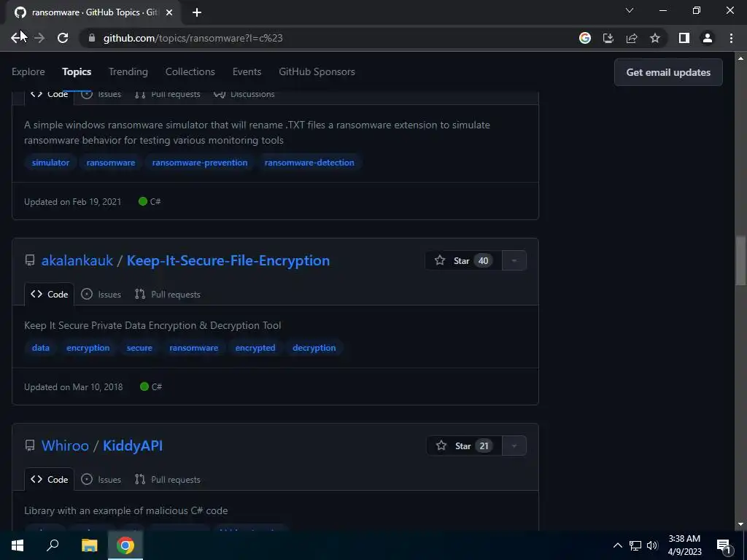Close the ransomware GitHub Topics tab
This screenshot has width=747, height=560.
(169, 12)
